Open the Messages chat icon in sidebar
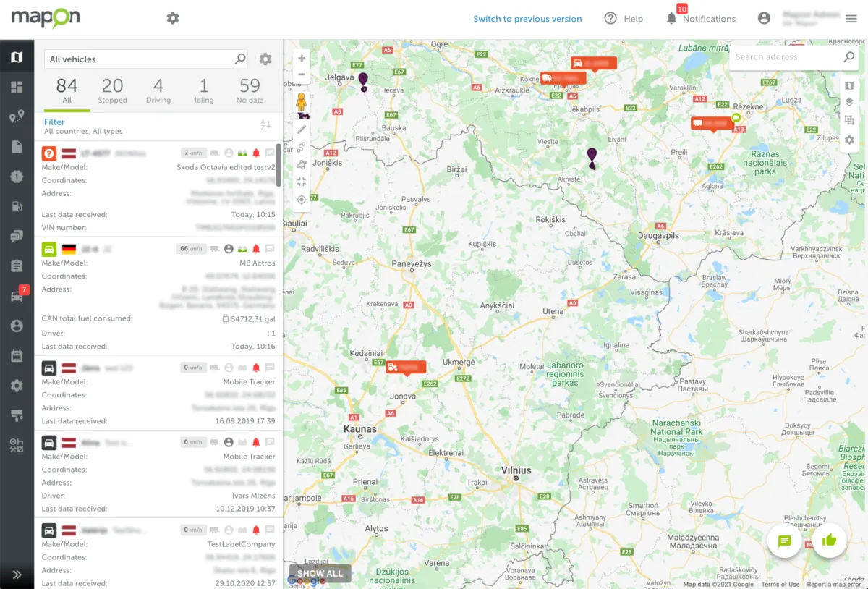 [17, 236]
